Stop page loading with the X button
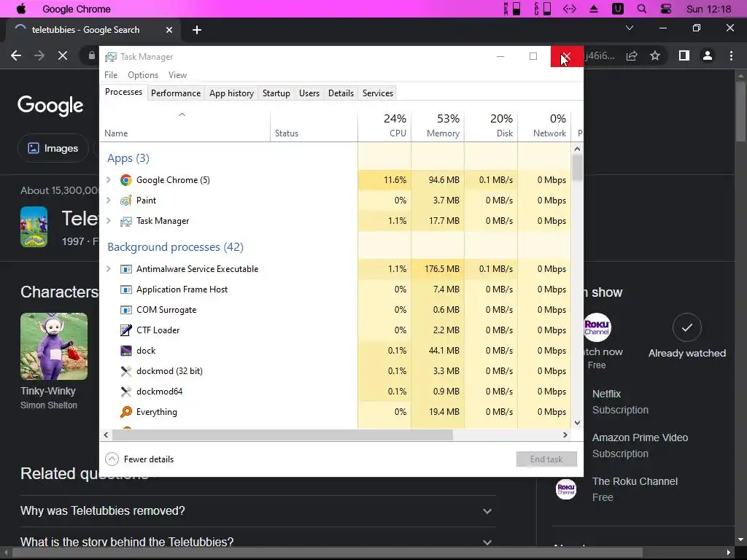Viewport: 747px width, 560px height. pos(63,55)
